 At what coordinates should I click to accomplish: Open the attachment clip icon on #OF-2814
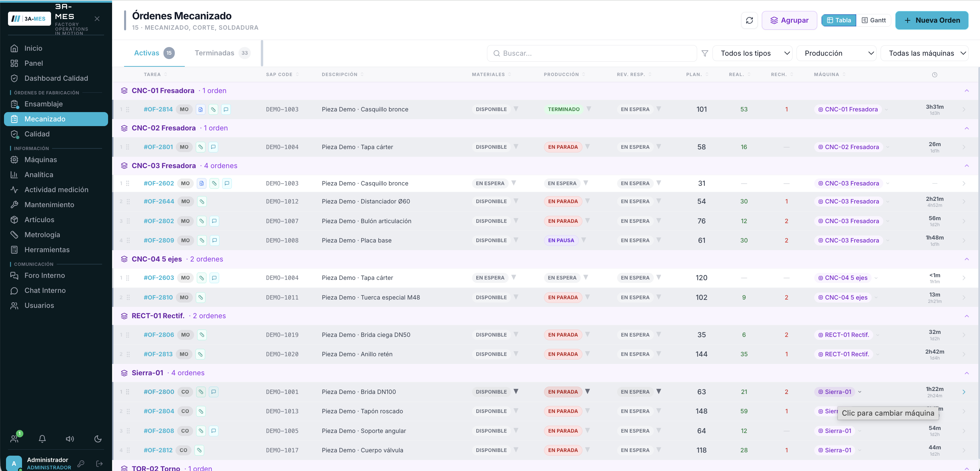213,109
